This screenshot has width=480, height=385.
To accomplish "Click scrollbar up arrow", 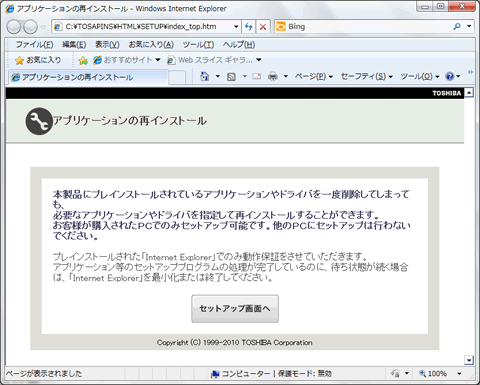I will (x=469, y=93).
